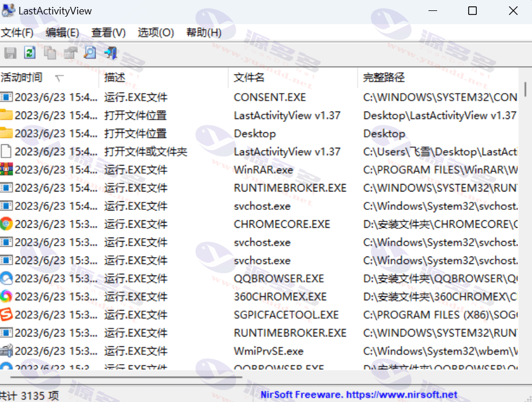Click the Save Selected Items toolbar icon
The width and height of the screenshot is (532, 402).
tap(10, 53)
